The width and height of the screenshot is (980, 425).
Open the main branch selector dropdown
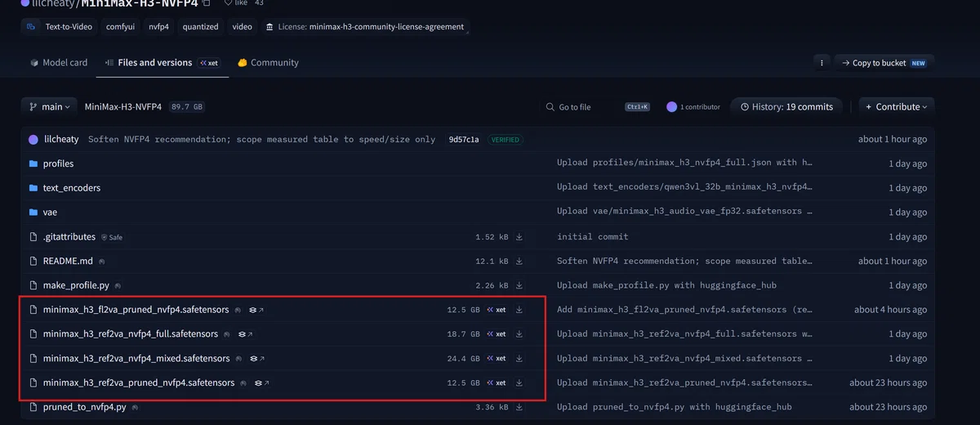click(50, 107)
